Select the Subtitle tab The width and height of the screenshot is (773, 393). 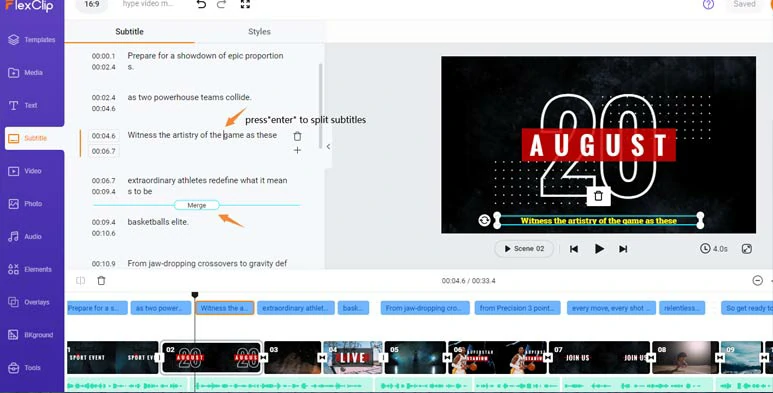click(x=129, y=32)
